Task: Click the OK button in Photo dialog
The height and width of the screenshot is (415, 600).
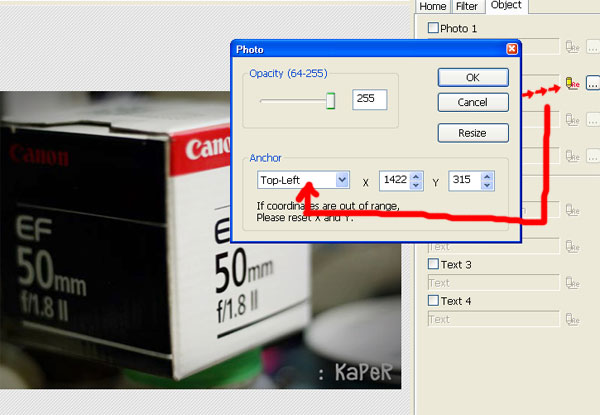Action: point(473,77)
